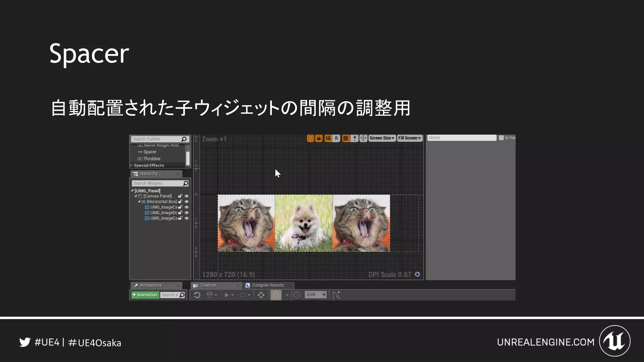Toggle the layout flow icon before R
Viewport: 644px width, 362px height.
pyautogui.click(x=328, y=138)
